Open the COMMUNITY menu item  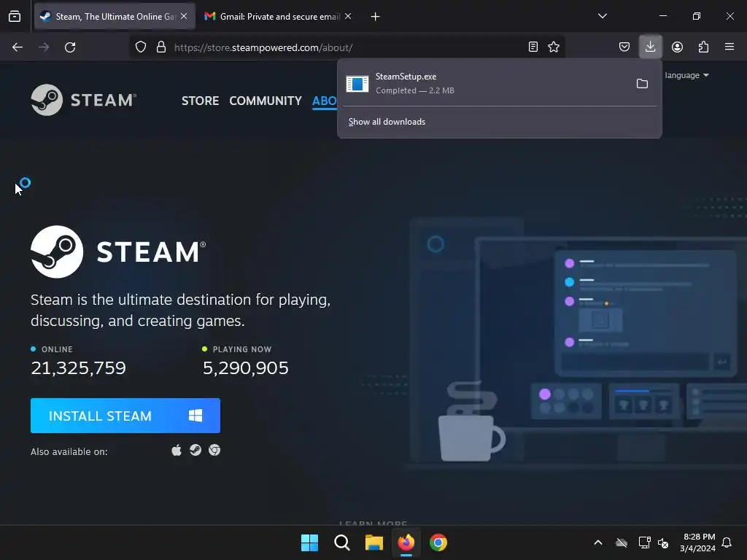[x=266, y=101]
